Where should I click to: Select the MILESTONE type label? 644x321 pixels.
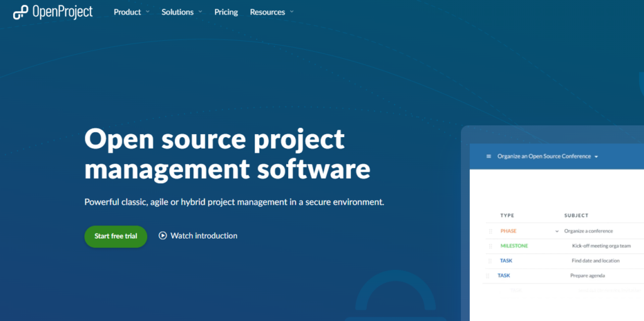click(514, 245)
